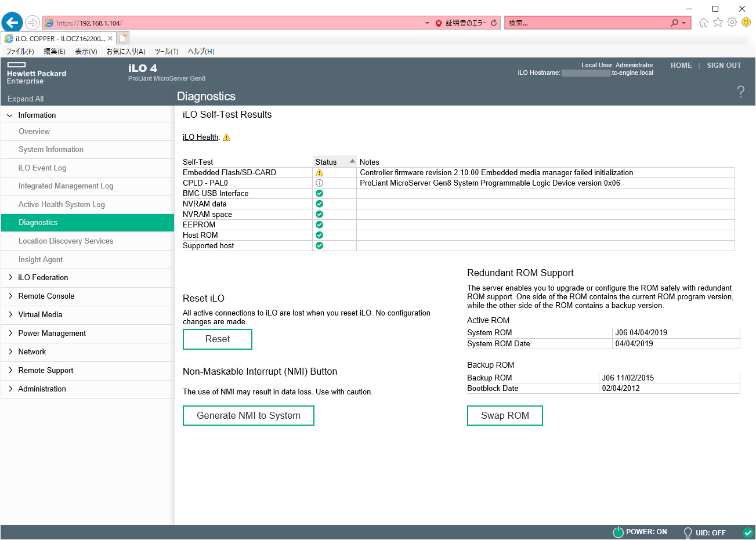
Task: Click the browser Back arrow button
Action: pyautogui.click(x=12, y=23)
